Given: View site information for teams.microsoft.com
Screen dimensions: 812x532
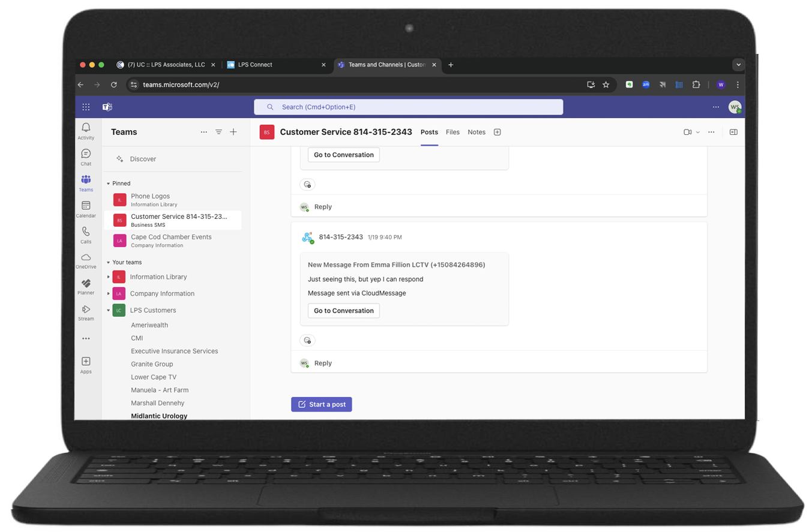Looking at the screenshot, I should pyautogui.click(x=134, y=85).
